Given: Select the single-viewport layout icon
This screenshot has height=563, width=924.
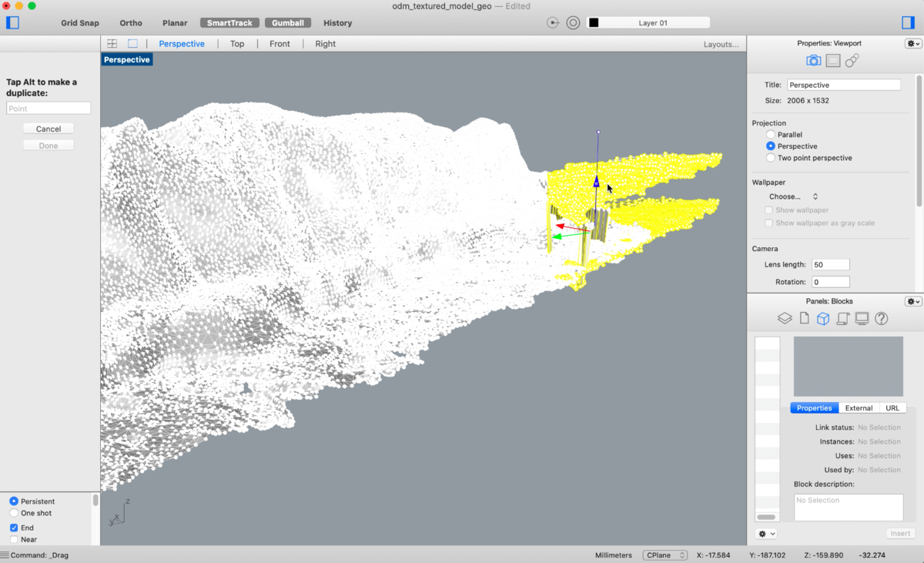Looking at the screenshot, I should tap(132, 44).
